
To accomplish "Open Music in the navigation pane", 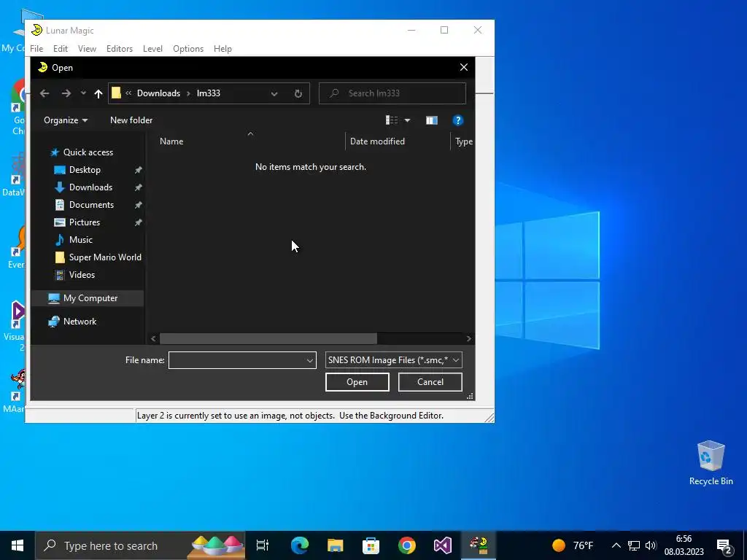I will point(80,240).
